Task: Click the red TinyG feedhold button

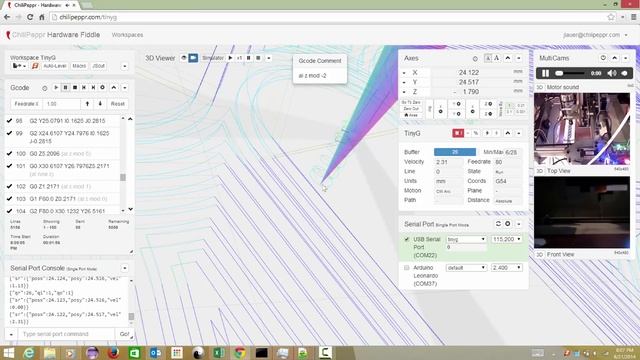Action: pyautogui.click(x=458, y=133)
